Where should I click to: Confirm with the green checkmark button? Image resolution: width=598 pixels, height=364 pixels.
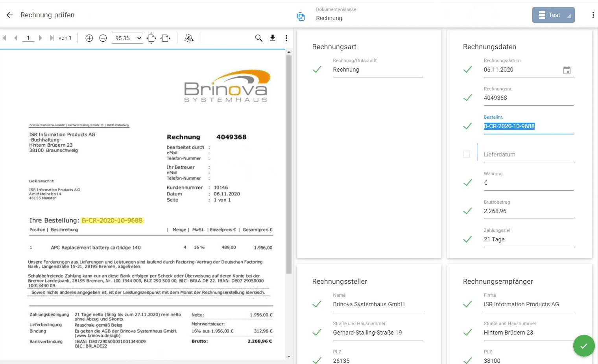click(x=584, y=346)
